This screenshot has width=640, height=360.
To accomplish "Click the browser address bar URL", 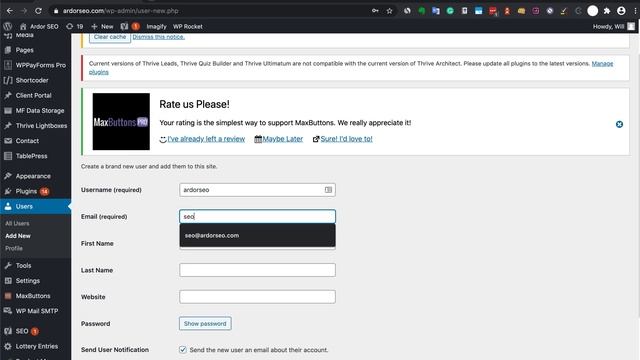I will point(120,11).
